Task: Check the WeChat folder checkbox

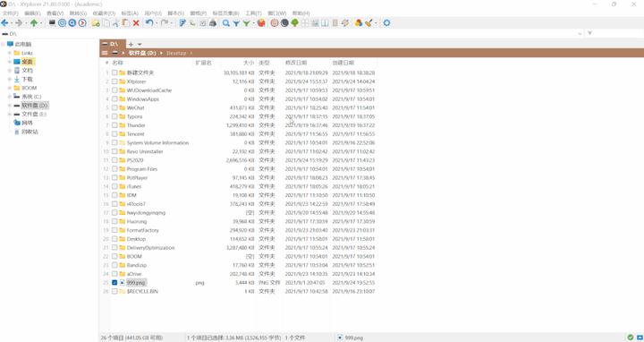Action: 114,107
